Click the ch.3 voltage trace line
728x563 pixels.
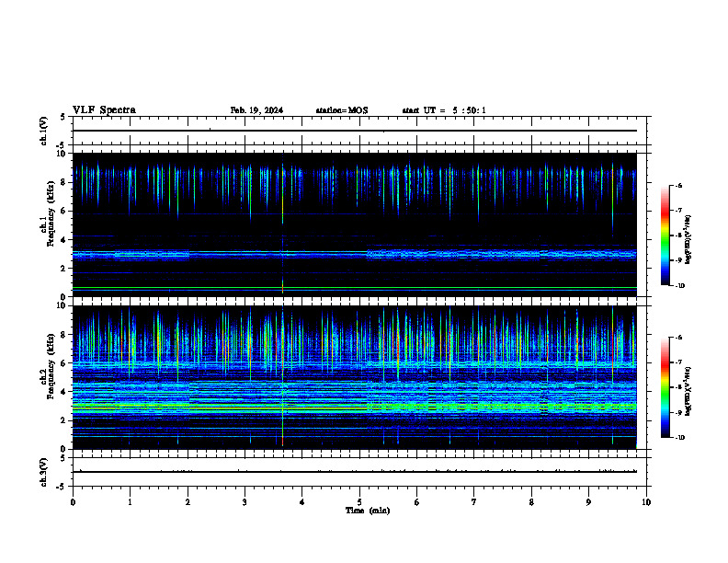click(x=355, y=472)
